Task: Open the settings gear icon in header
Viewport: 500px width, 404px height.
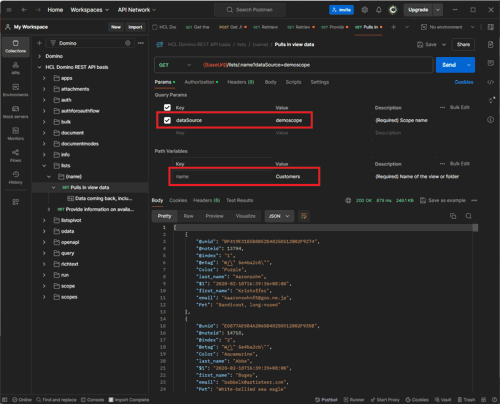Action: 365,10
